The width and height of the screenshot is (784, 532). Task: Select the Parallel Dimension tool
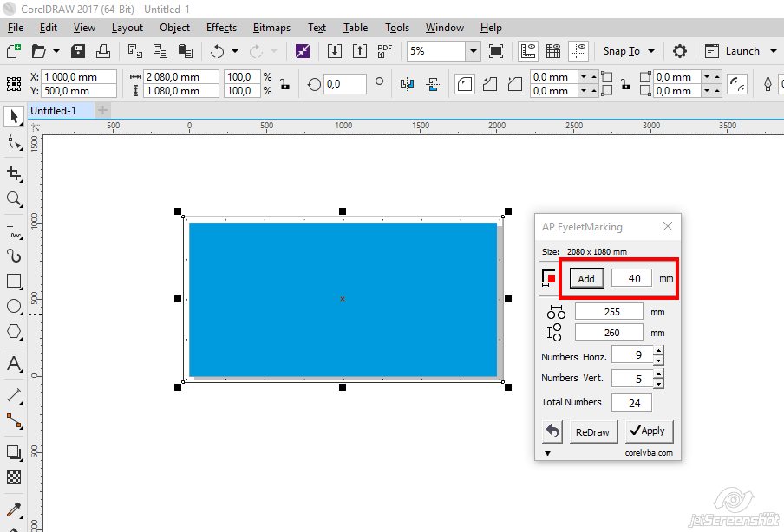pos(15,396)
